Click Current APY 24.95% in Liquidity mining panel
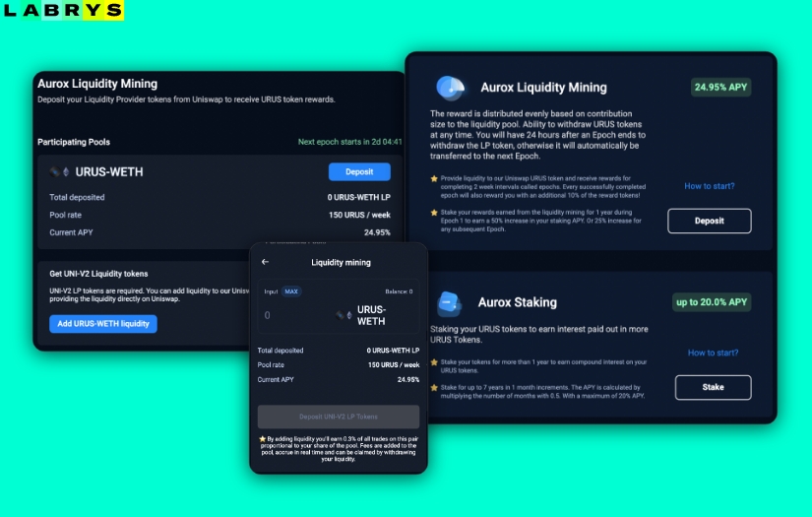This screenshot has width=812, height=517. [x=339, y=380]
